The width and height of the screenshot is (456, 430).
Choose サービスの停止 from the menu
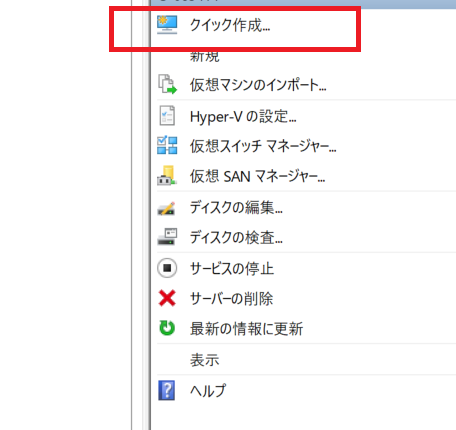click(232, 268)
